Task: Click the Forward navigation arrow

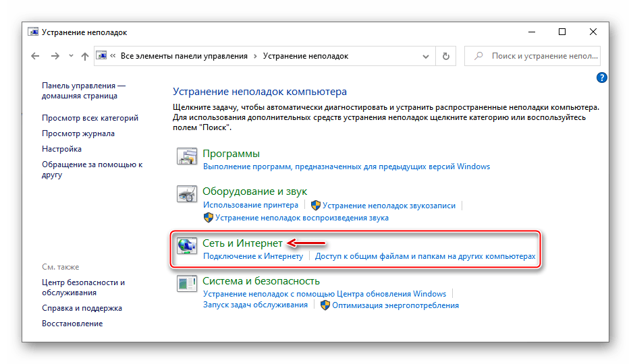Action: click(55, 56)
